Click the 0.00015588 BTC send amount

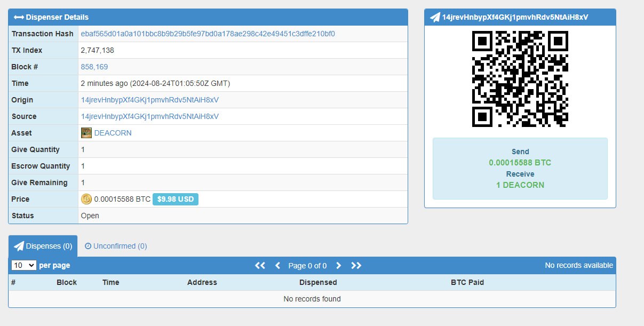[x=520, y=163]
